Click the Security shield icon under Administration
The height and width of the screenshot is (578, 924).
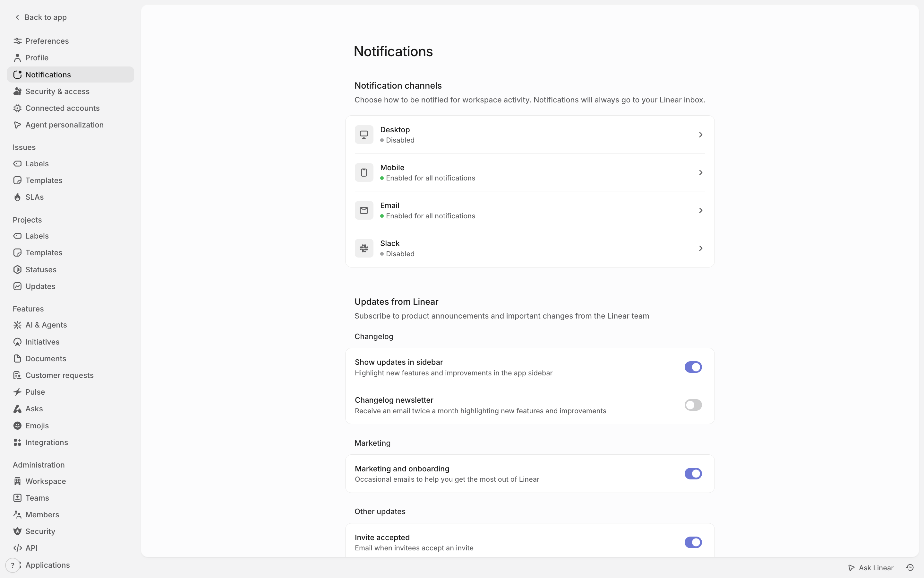17,531
